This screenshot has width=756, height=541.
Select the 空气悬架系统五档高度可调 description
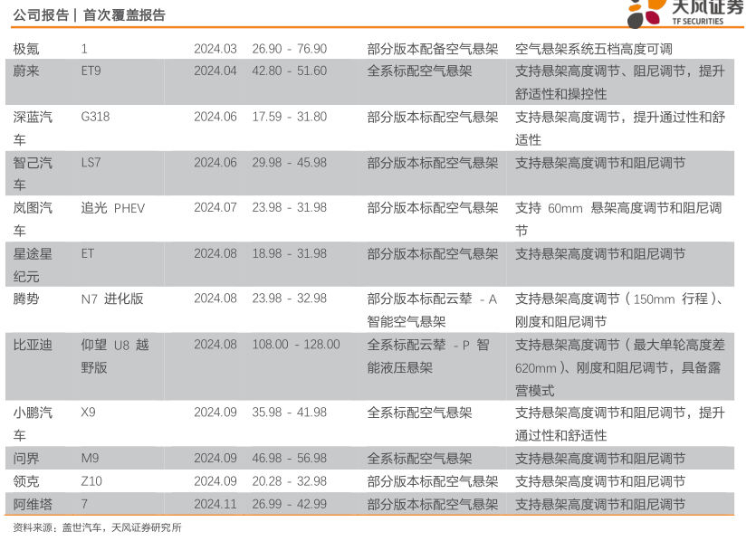[593, 49]
